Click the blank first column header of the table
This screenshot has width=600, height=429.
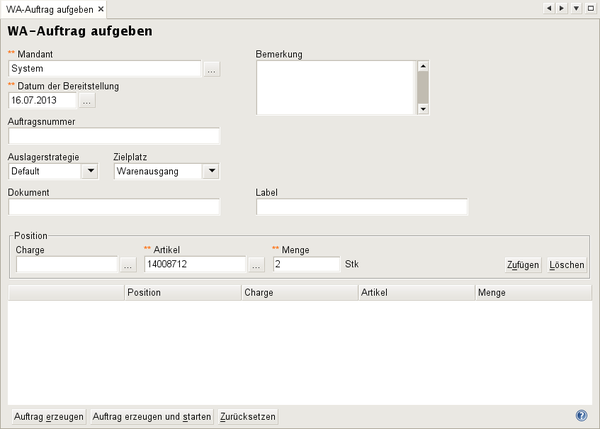click(66, 293)
